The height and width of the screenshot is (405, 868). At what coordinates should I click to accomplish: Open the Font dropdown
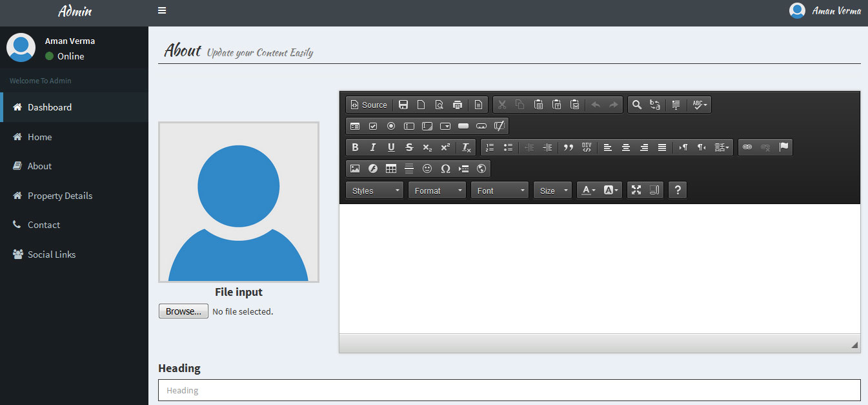(x=500, y=191)
